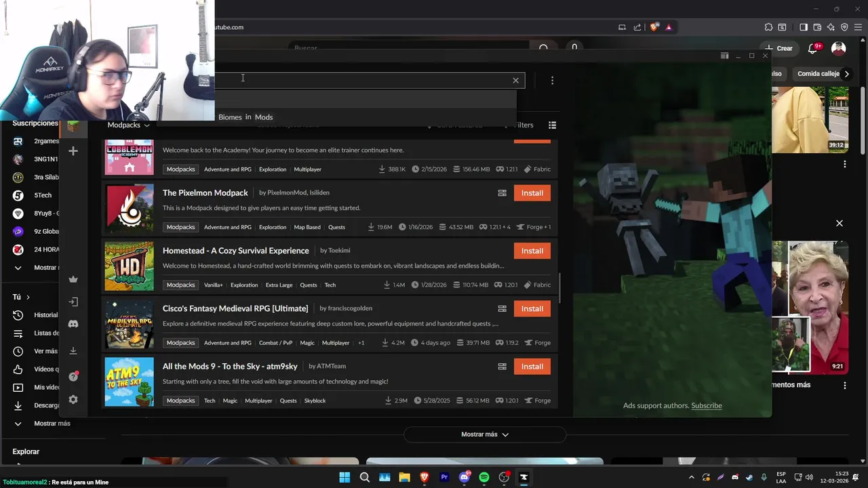Open Spotify from the taskbar
Image resolution: width=868 pixels, height=488 pixels.
click(x=484, y=477)
